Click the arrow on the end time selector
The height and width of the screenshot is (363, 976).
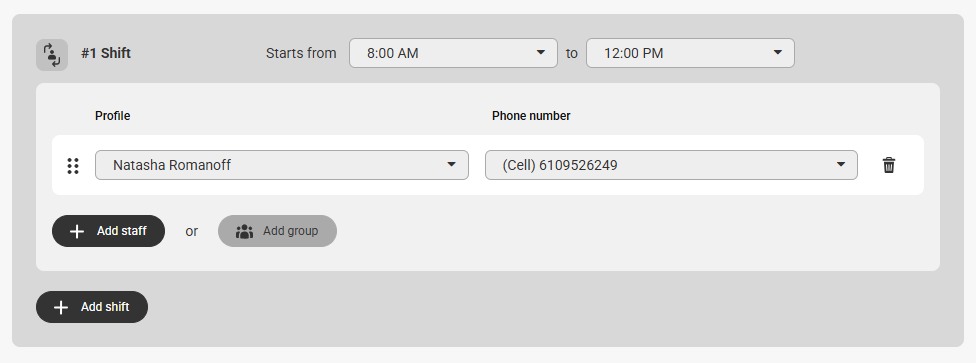pos(777,52)
